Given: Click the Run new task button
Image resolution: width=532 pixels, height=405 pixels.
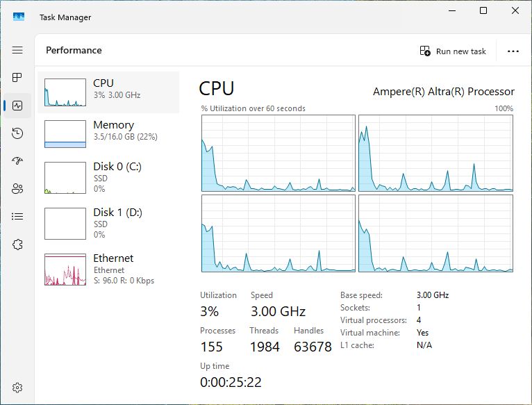Looking at the screenshot, I should [453, 51].
